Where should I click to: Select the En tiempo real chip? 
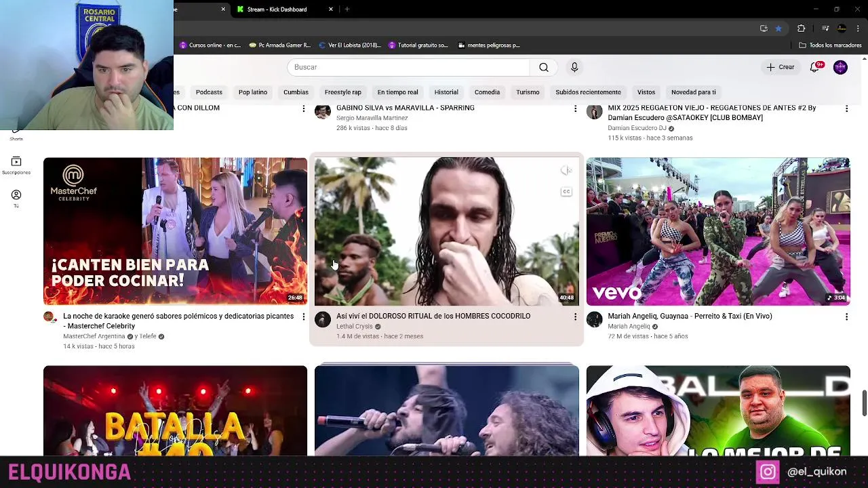click(397, 92)
